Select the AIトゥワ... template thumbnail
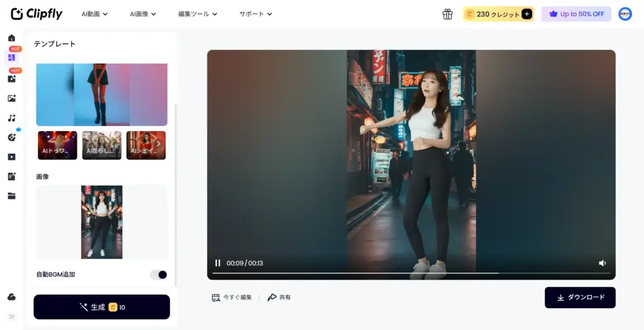The height and width of the screenshot is (330, 644). (x=57, y=145)
